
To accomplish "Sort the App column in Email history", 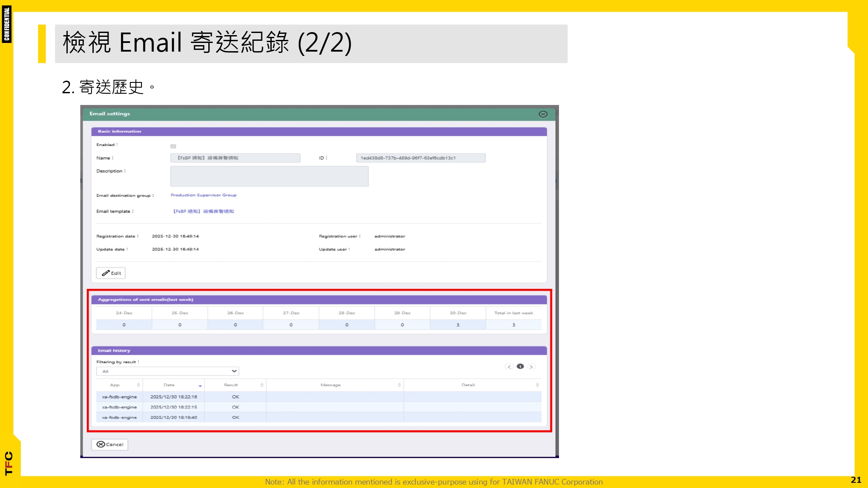I will pyautogui.click(x=138, y=385).
